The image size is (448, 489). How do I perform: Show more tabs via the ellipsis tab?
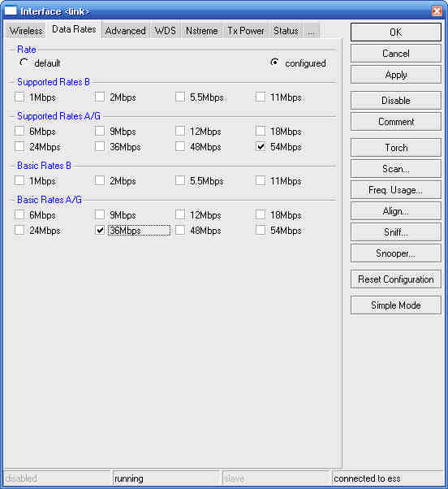(311, 31)
